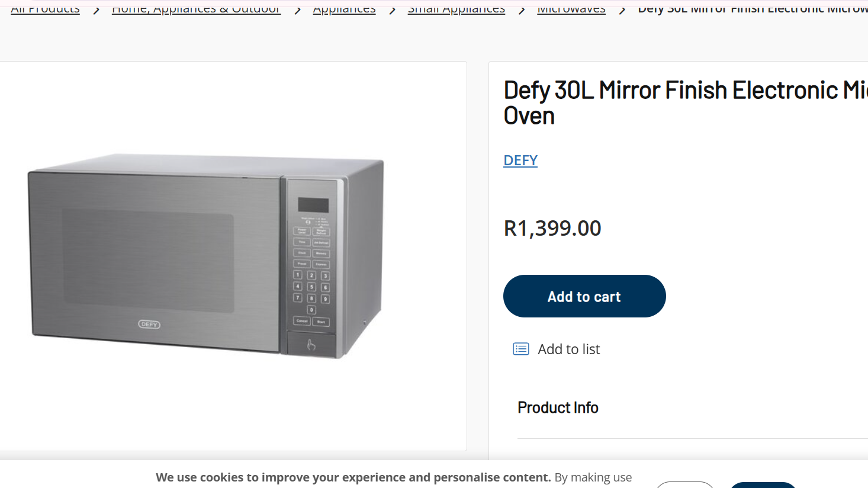
Task: Click the current product name in the breadcrumb
Action: [752, 9]
